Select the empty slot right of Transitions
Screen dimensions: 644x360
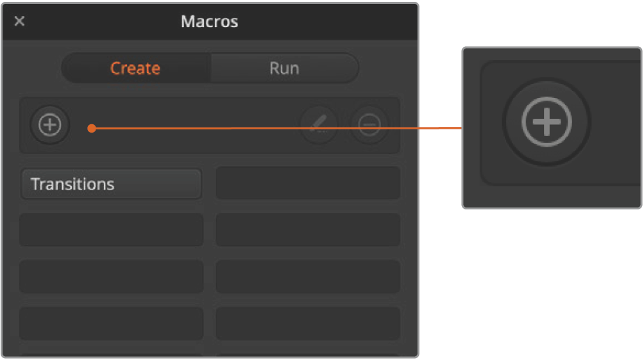tap(308, 184)
